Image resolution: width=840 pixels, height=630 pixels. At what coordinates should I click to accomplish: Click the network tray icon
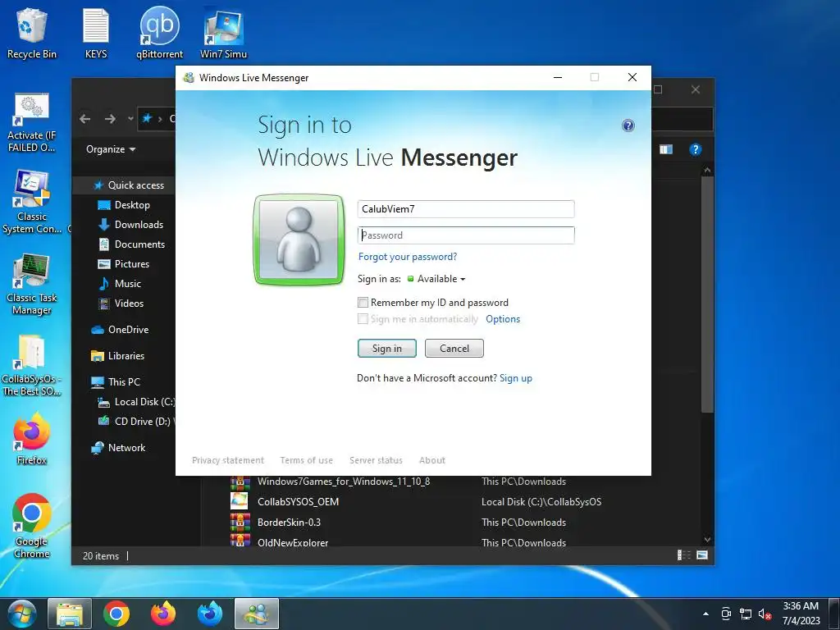745,614
